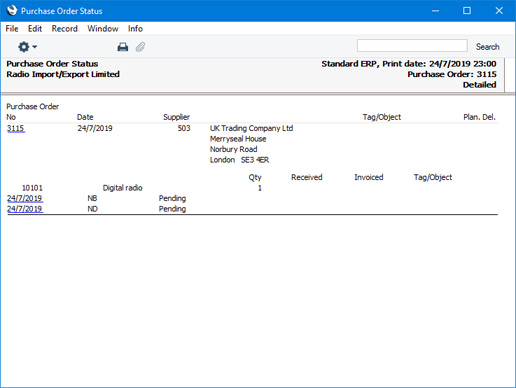Open the Window menu
Viewport: 516px width, 388px height.
103,29
